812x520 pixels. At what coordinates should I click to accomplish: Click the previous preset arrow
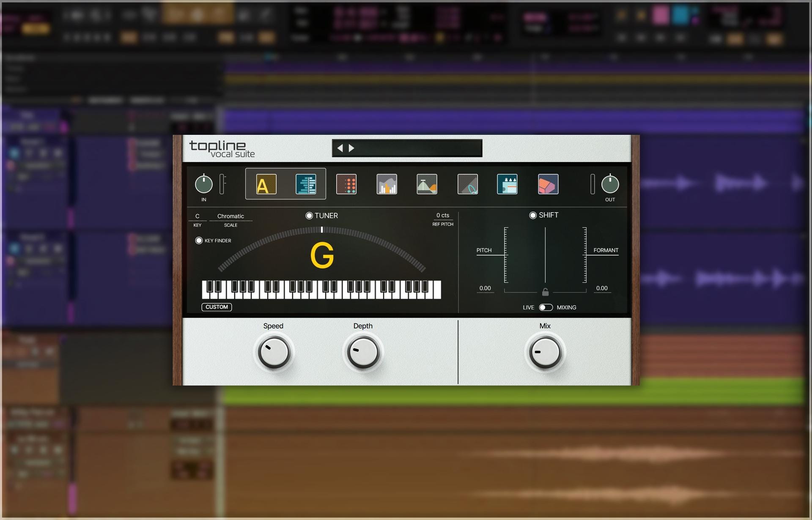click(x=340, y=148)
